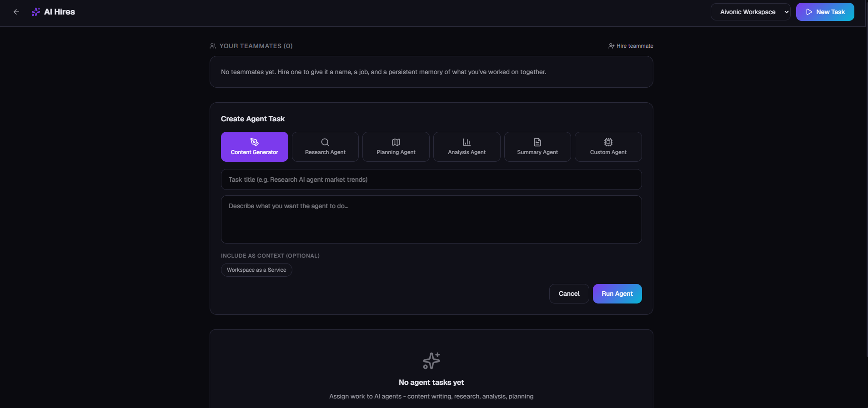The height and width of the screenshot is (408, 868).
Task: Click the New Task button
Action: tap(825, 12)
